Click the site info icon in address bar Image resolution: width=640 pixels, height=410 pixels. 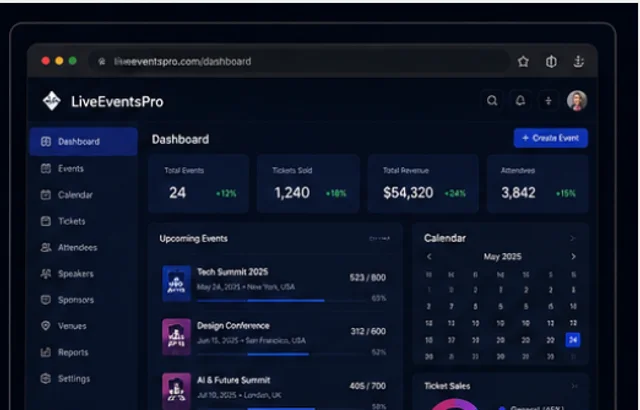coord(102,62)
